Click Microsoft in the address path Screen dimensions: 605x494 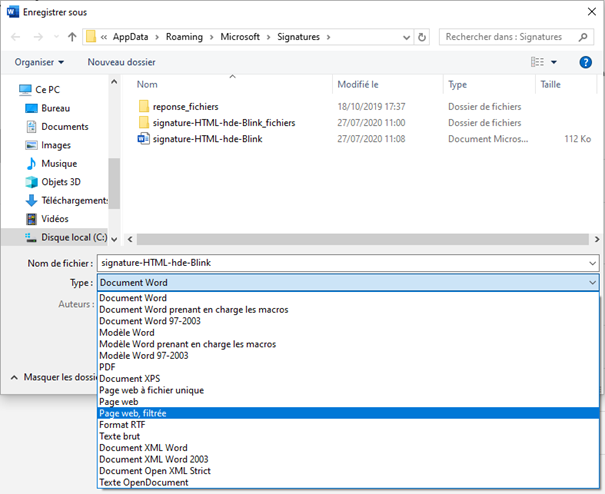click(240, 37)
